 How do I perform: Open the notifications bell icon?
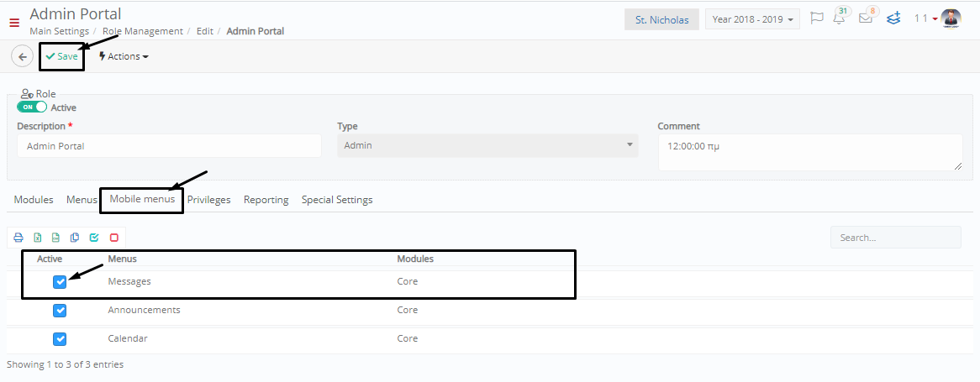(x=839, y=18)
